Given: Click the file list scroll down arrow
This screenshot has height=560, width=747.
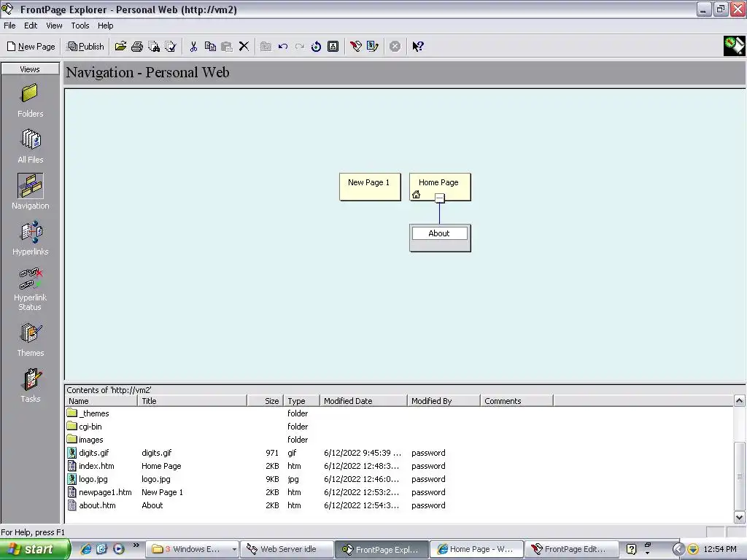Looking at the screenshot, I should point(740,517).
